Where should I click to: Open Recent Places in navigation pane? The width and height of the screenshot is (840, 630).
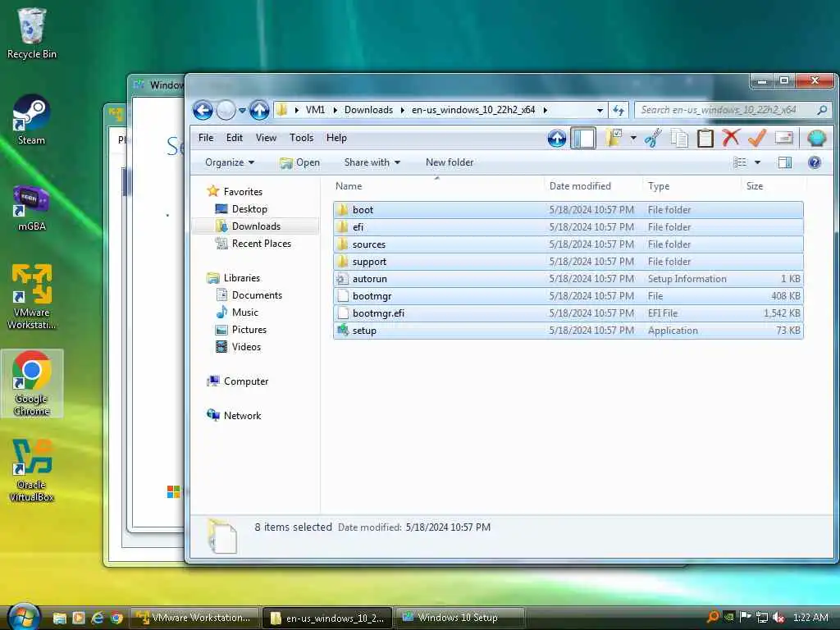click(253, 243)
